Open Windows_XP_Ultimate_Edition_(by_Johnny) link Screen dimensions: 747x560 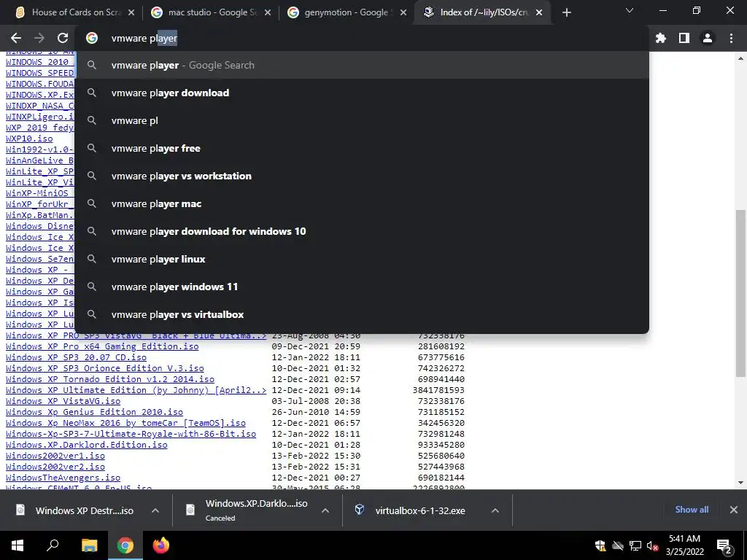tap(136, 390)
